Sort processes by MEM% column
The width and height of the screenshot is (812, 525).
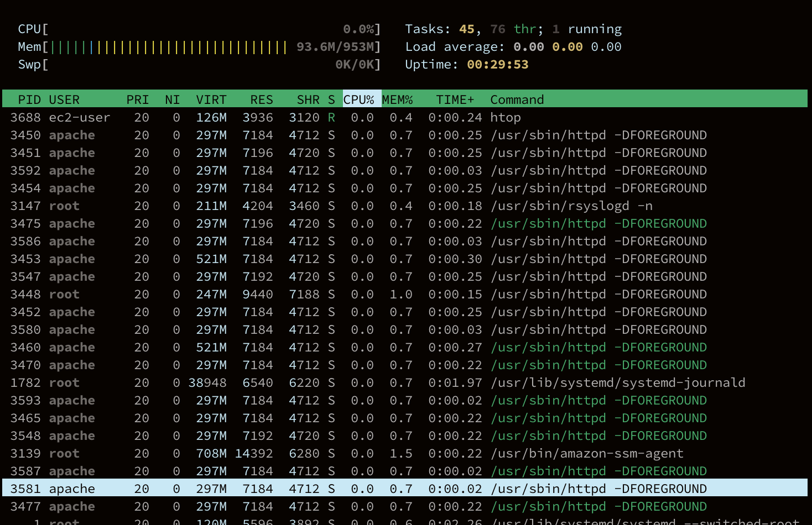pos(398,99)
